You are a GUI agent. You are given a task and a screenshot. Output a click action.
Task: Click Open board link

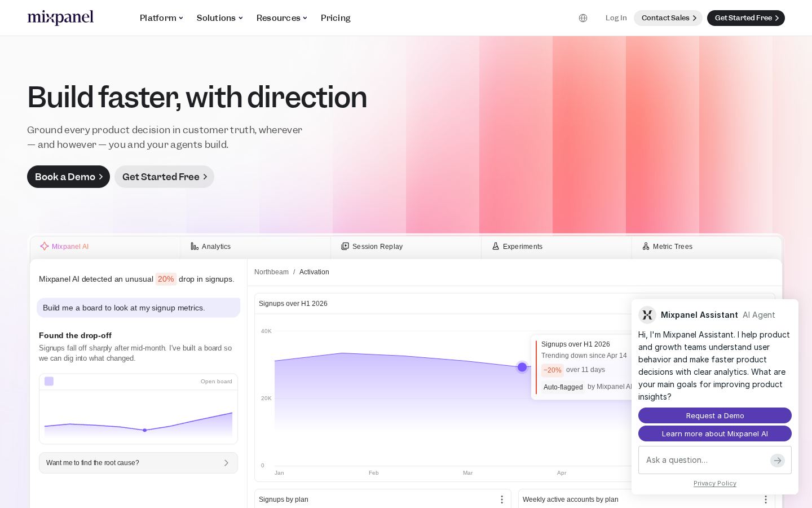pyautogui.click(x=217, y=382)
